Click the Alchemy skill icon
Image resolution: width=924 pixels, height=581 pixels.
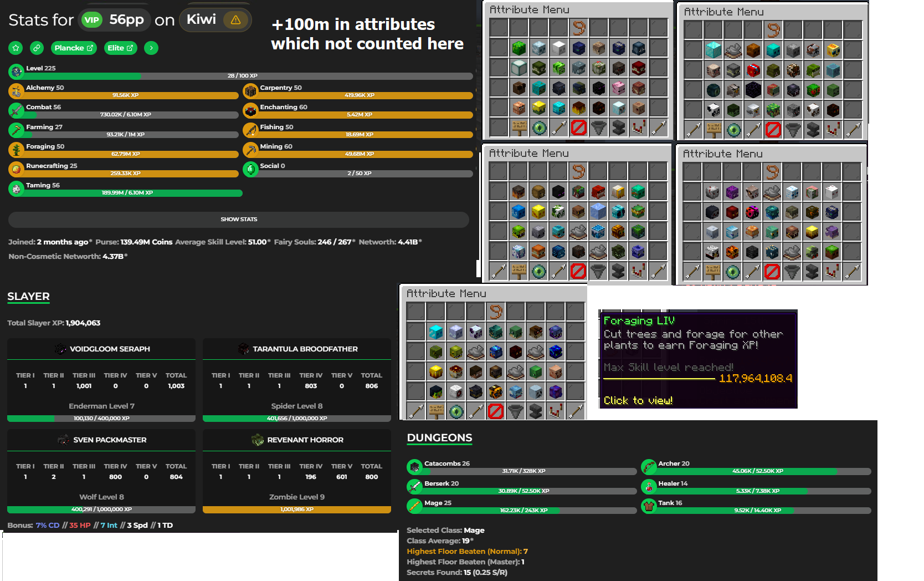[16, 91]
